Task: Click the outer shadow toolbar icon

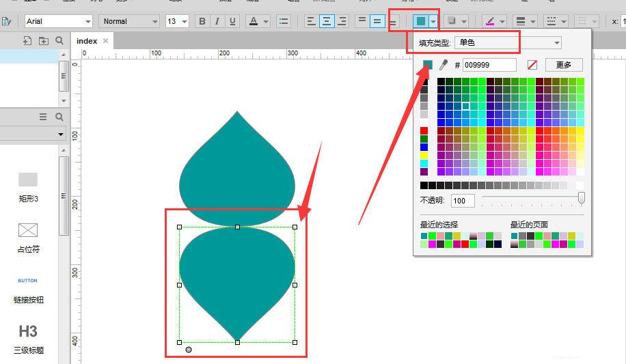Action: 452,20
